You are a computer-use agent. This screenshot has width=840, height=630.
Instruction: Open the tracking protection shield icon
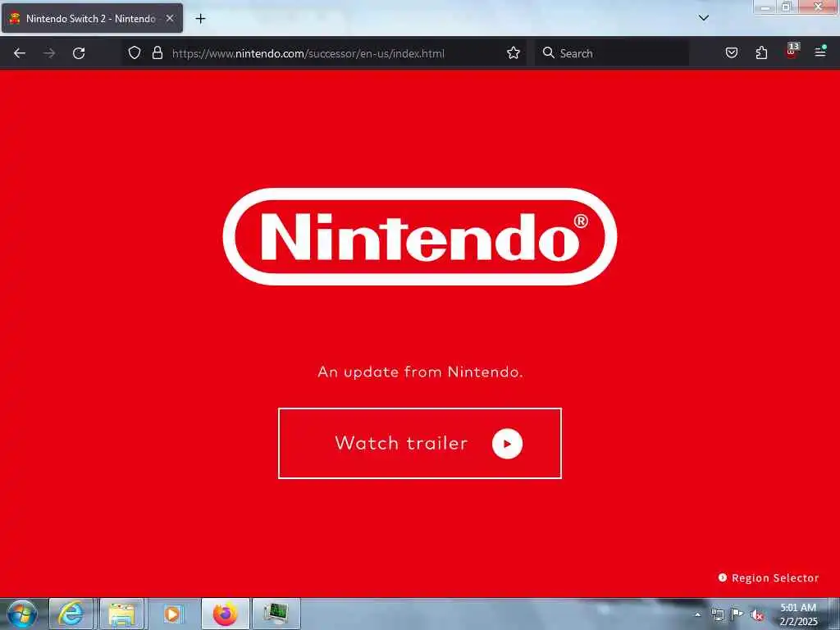[135, 52]
